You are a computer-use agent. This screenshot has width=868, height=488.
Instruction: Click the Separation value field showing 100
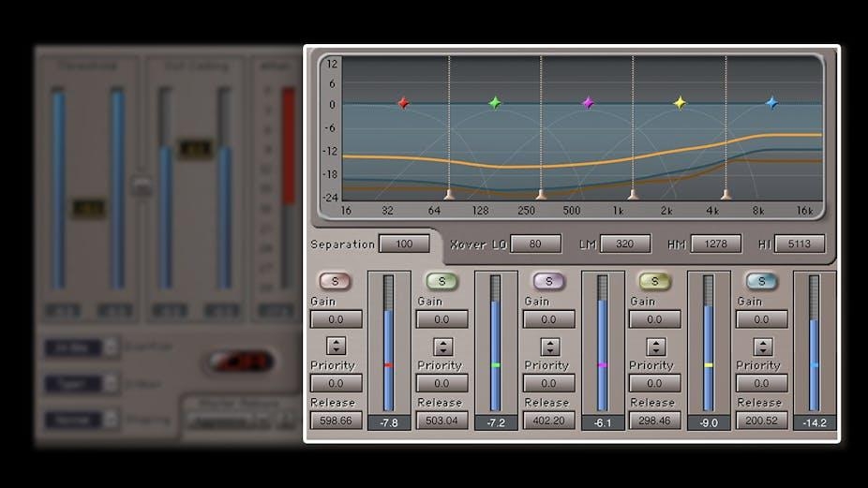pos(404,244)
